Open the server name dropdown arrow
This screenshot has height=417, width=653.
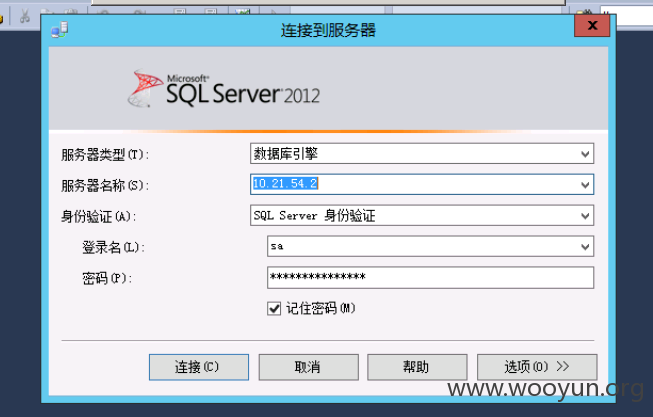point(585,185)
